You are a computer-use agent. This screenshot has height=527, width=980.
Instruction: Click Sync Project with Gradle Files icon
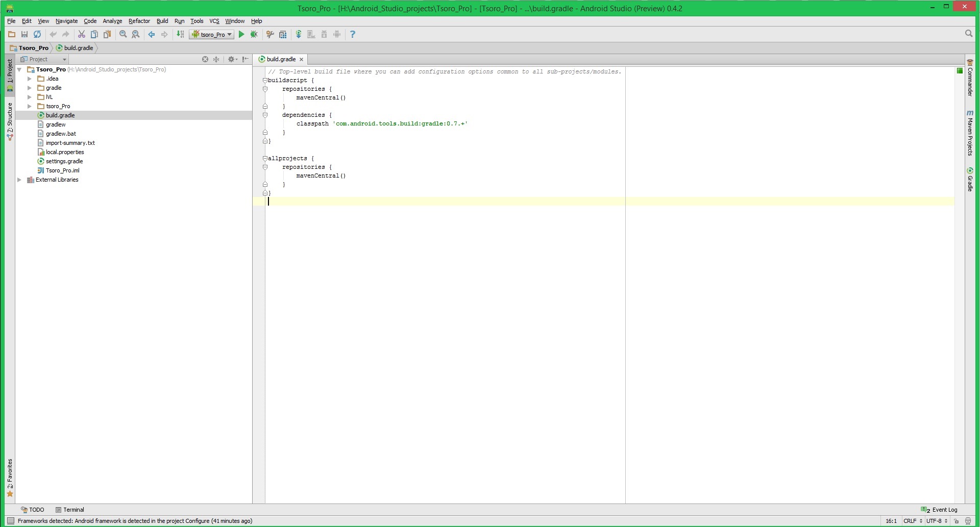click(x=299, y=34)
